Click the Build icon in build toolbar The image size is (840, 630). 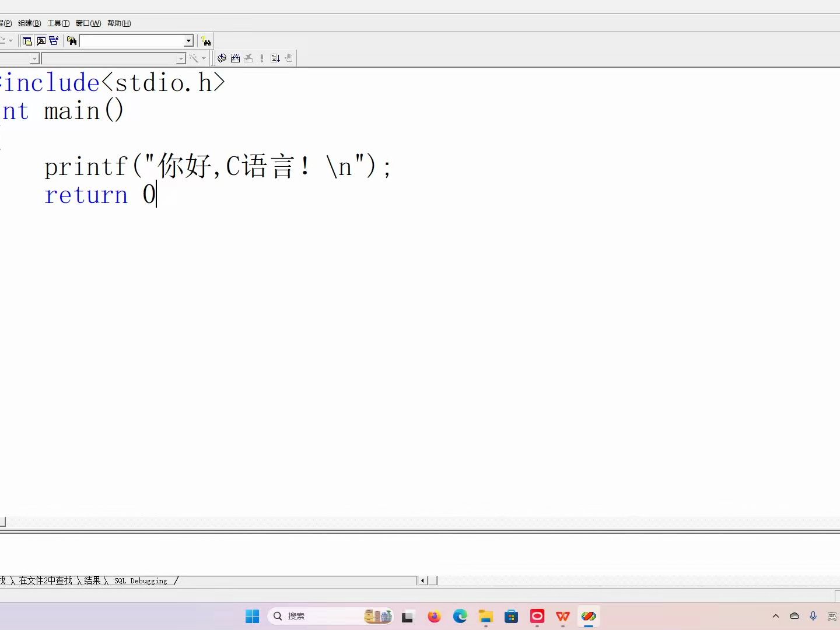(x=235, y=58)
